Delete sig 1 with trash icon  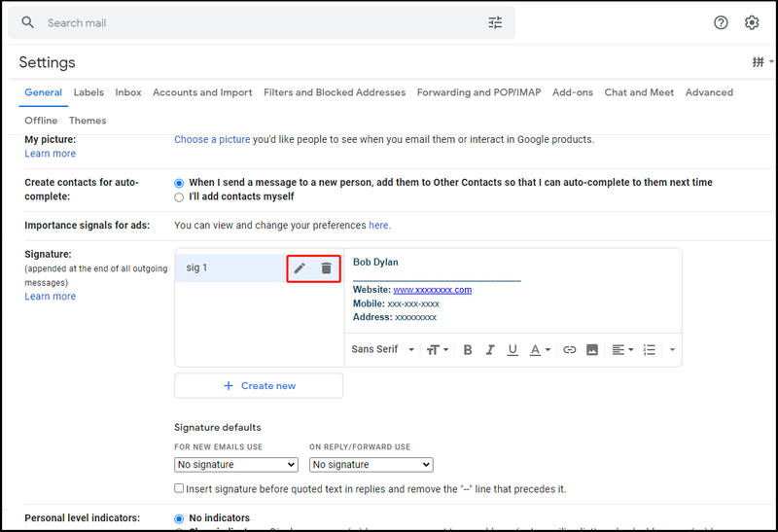(326, 268)
